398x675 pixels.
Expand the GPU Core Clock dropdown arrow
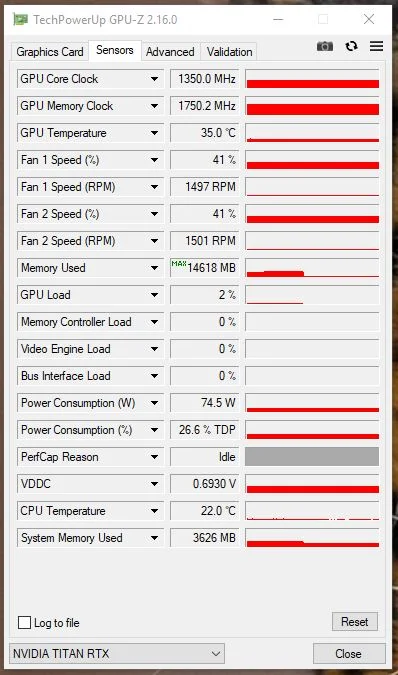point(154,79)
